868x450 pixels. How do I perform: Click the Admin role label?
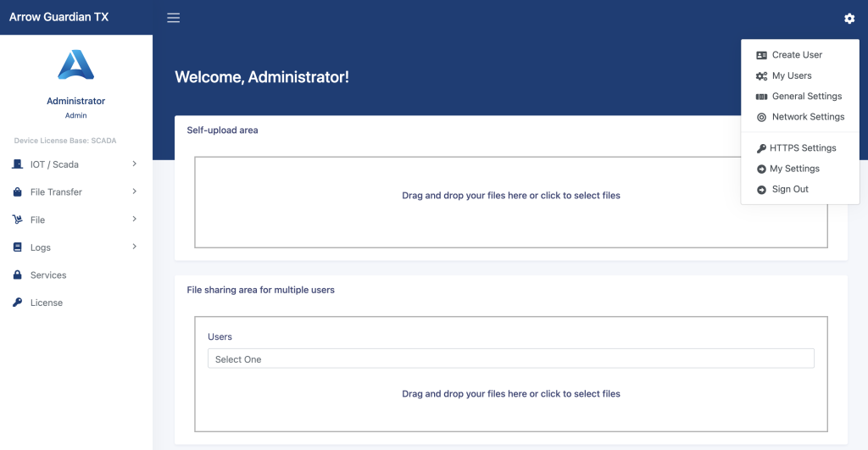pyautogui.click(x=75, y=116)
